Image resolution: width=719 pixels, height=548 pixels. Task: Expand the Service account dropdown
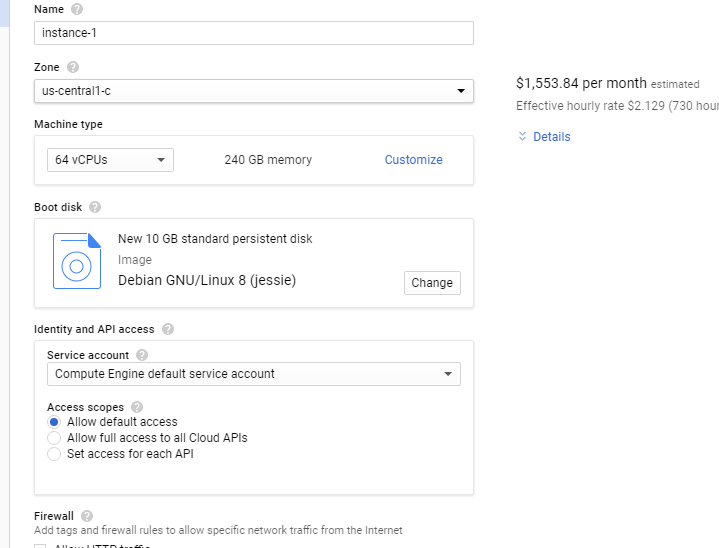253,374
